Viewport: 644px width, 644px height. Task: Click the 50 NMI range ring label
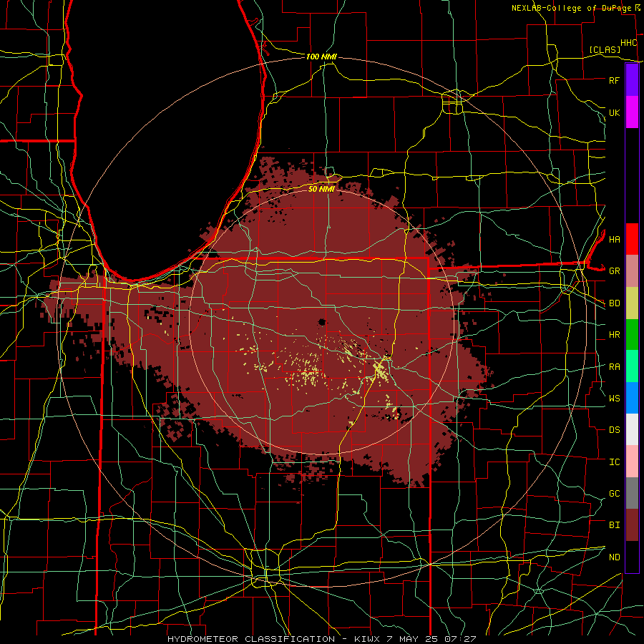[x=321, y=189]
